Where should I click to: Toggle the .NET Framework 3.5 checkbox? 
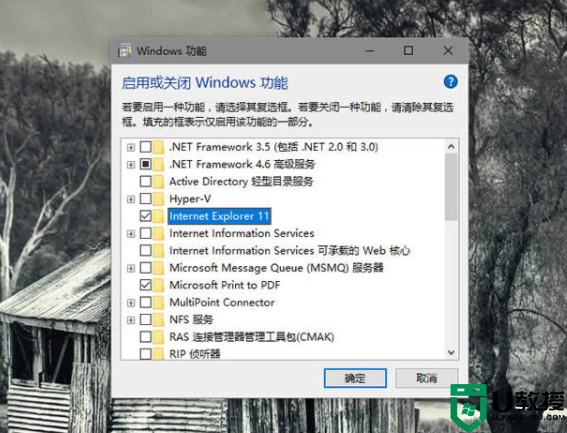coord(146,147)
